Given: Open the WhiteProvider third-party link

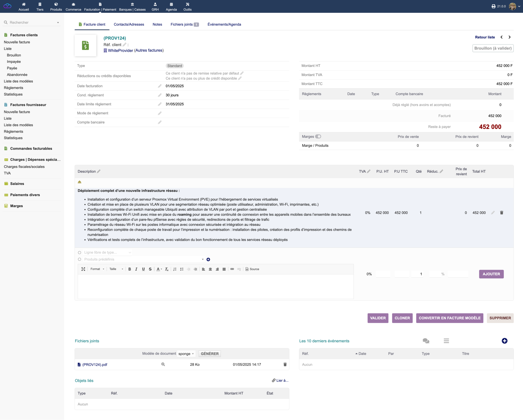Looking at the screenshot, I should click(120, 50).
